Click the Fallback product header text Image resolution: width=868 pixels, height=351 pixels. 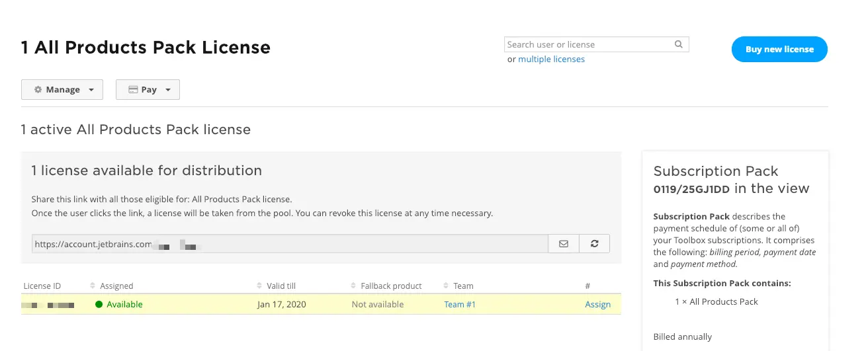click(391, 286)
